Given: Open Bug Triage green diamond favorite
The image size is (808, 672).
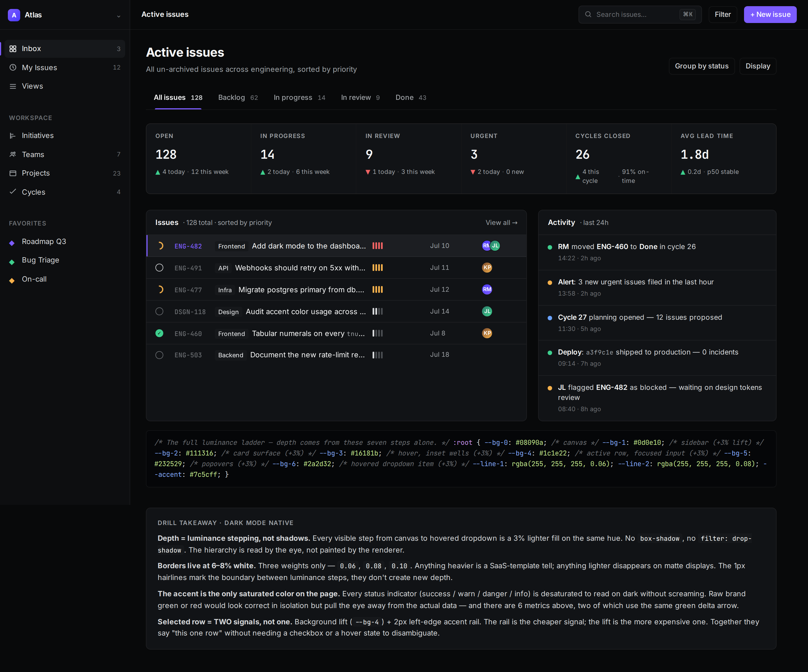Looking at the screenshot, I should pos(12,262).
